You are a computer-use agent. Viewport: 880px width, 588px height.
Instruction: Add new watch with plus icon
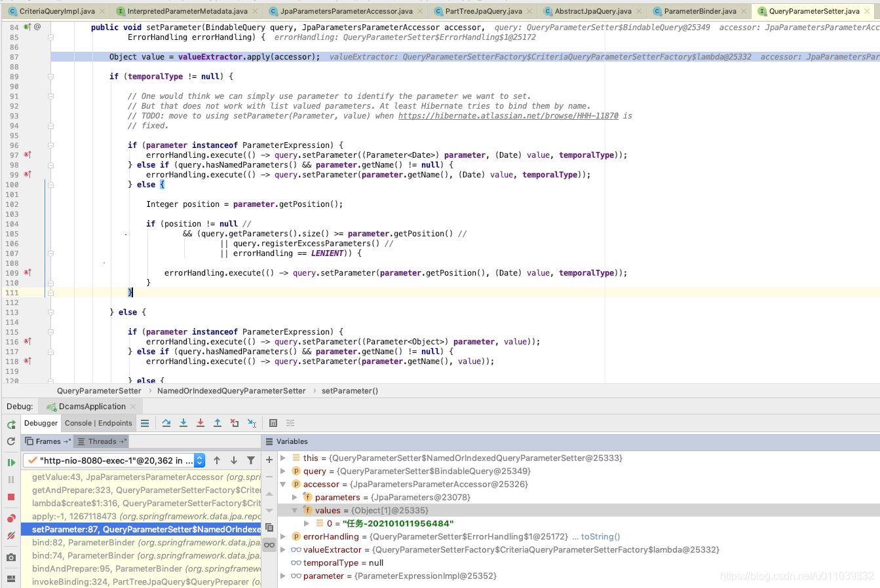(269, 460)
